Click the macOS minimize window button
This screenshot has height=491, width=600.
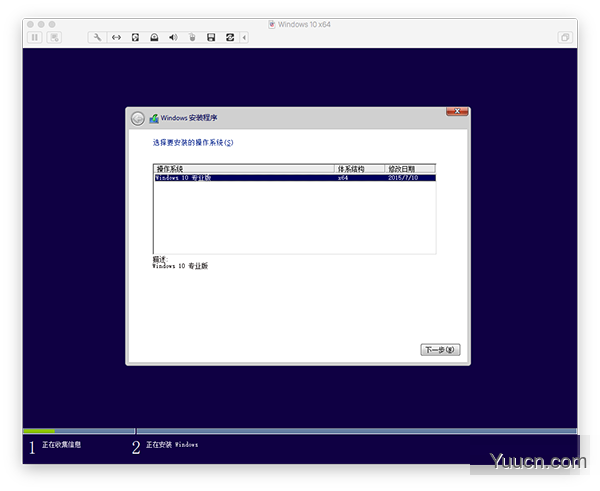(x=41, y=24)
